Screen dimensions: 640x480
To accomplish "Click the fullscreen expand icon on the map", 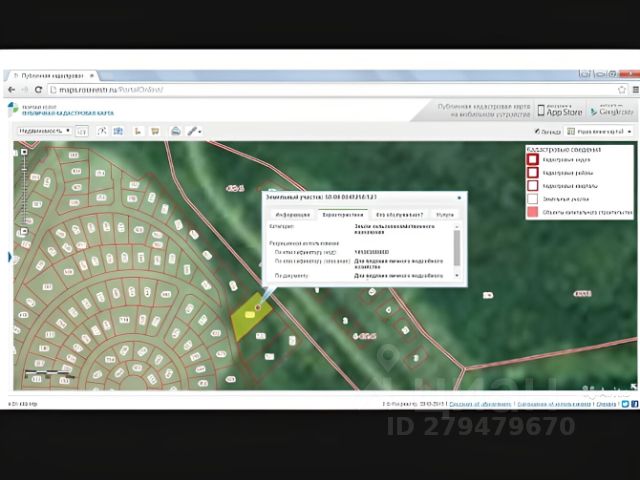I will (x=633, y=386).
